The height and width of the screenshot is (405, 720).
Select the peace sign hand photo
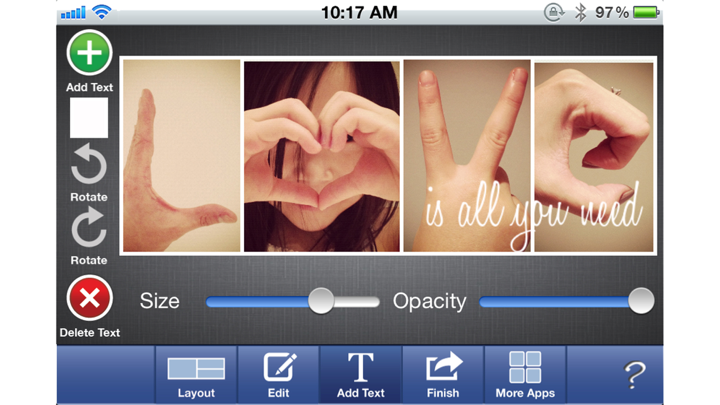click(467, 156)
